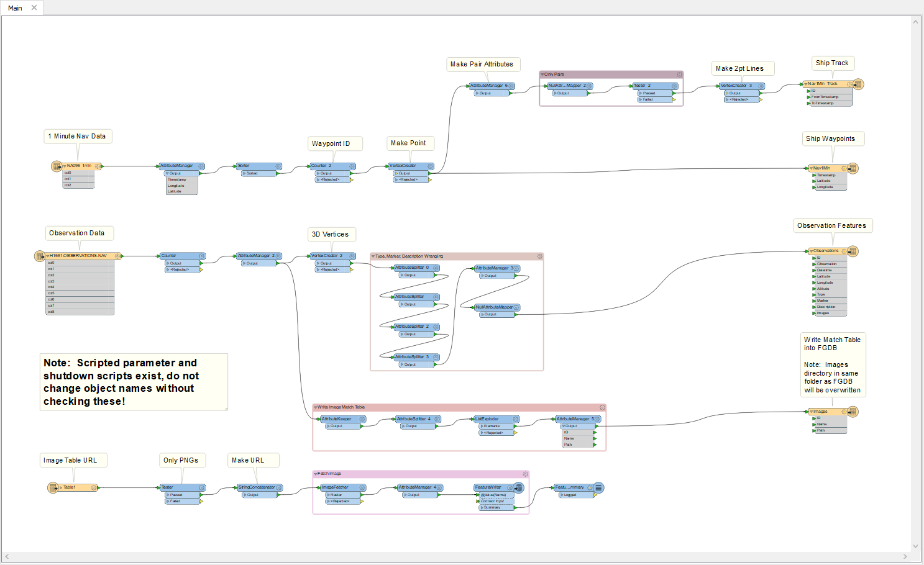This screenshot has height=565, width=924.
Task: Collapse AttributeManager_5 Output port attributes
Action: 564,426
